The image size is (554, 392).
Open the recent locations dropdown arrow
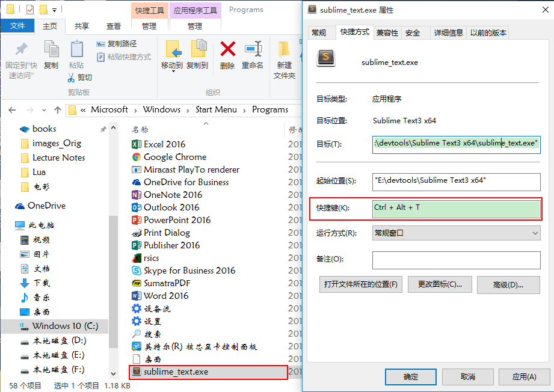pos(44,110)
